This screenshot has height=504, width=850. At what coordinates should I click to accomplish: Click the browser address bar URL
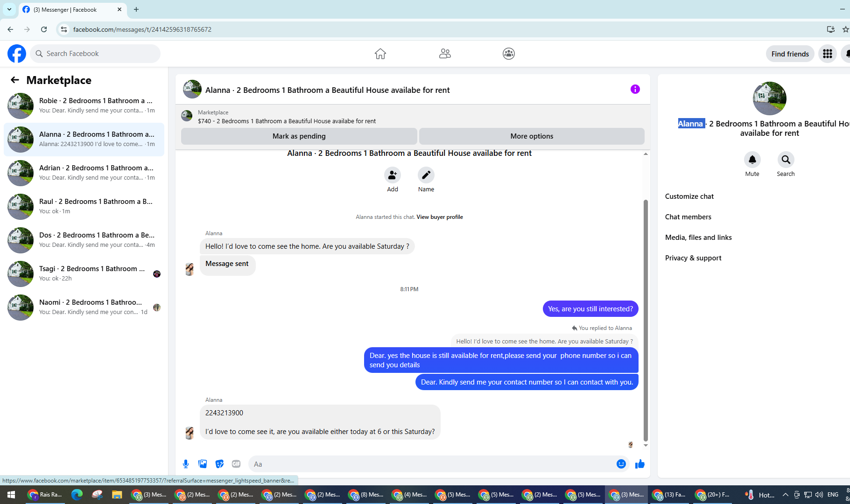tap(142, 29)
